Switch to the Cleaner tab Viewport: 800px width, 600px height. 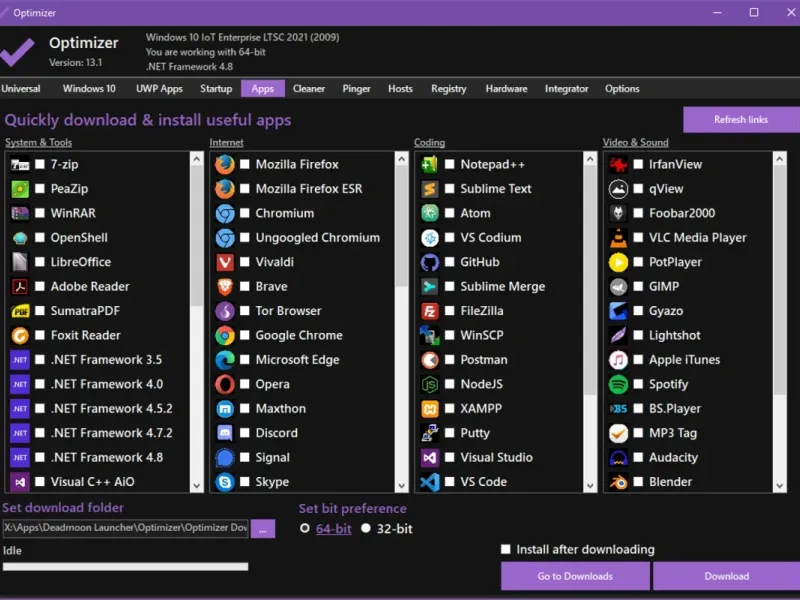[x=309, y=89]
